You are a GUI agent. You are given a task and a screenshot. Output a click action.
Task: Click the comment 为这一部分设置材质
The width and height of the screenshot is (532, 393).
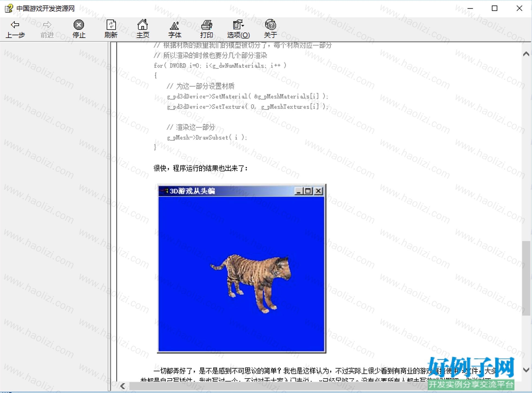pyautogui.click(x=201, y=86)
